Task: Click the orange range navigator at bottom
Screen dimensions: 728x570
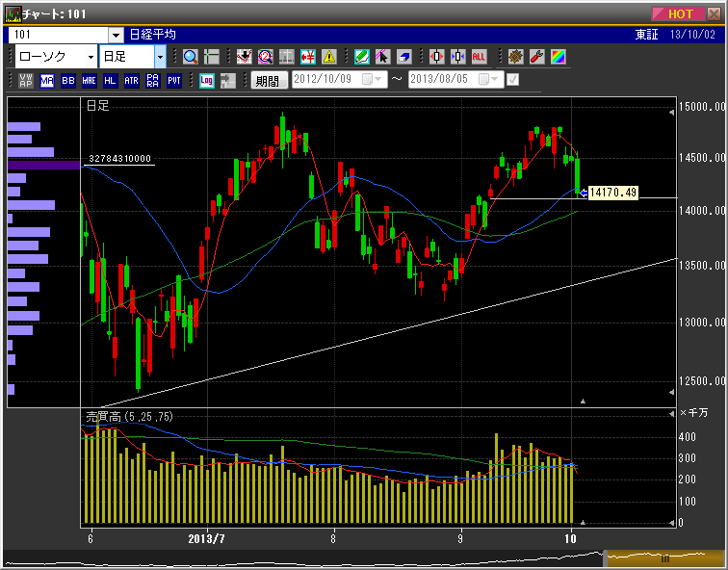Action: tap(663, 557)
